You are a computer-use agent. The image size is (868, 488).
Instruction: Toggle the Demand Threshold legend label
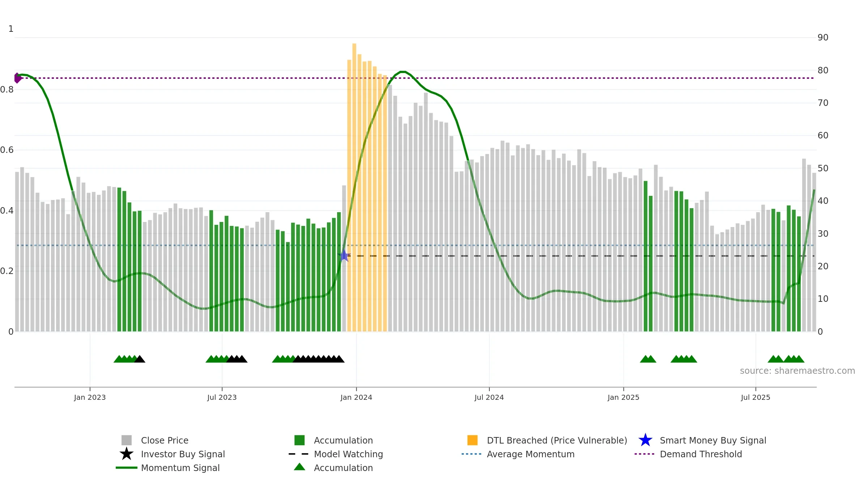(x=701, y=454)
